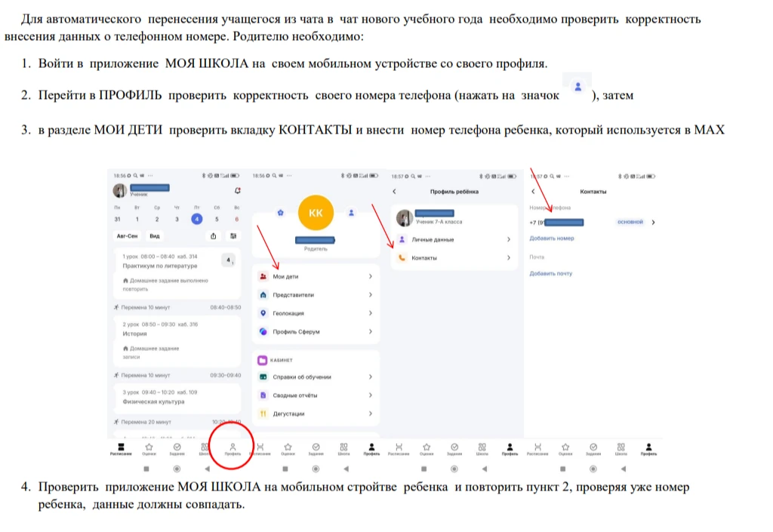This screenshot has width=773, height=532.
Task: Expand the Сводные отчёты chevron
Action: pyautogui.click(x=370, y=395)
